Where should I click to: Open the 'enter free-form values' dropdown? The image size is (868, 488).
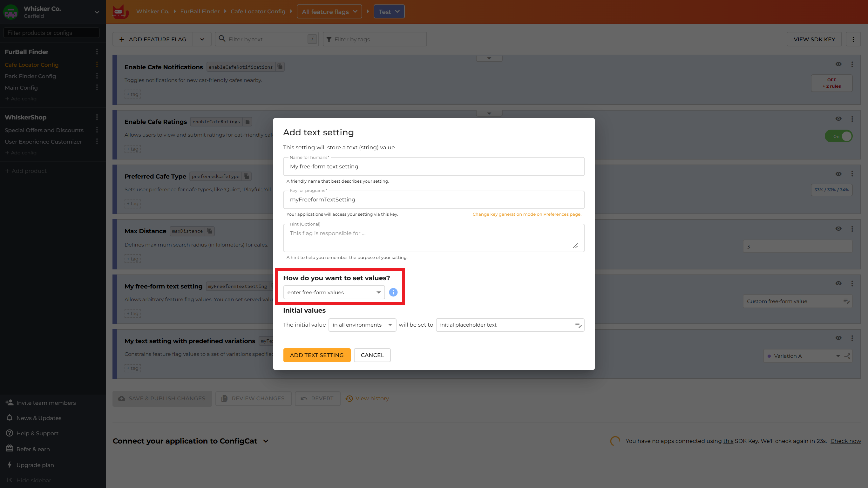coord(334,292)
